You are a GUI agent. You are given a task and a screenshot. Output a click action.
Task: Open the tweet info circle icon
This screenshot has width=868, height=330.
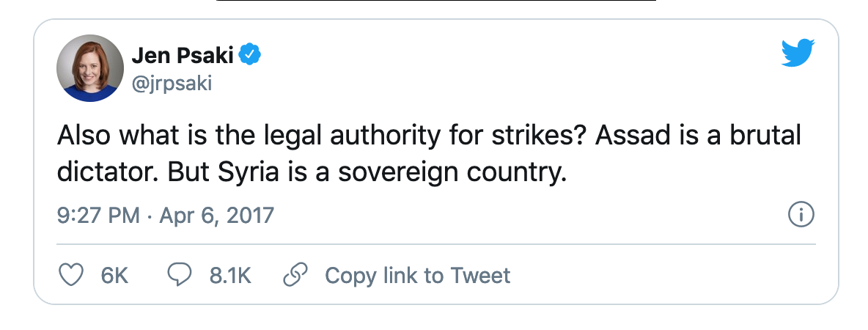coord(801,216)
